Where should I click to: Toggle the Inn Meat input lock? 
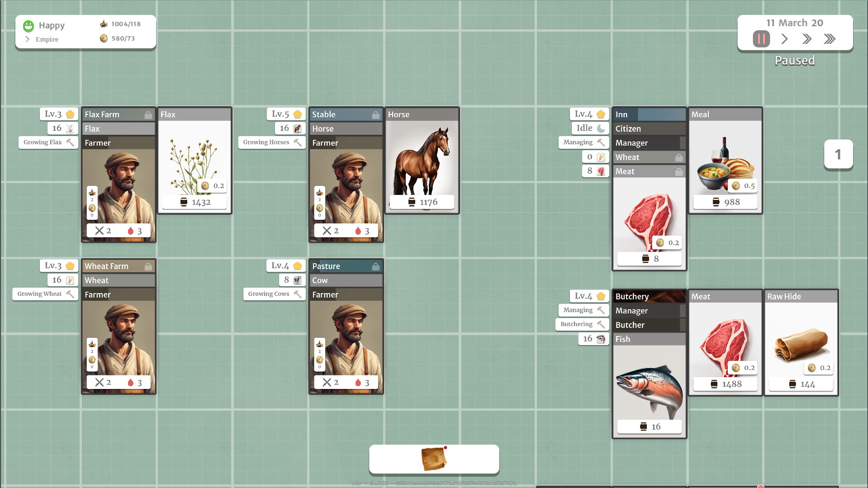tap(679, 171)
